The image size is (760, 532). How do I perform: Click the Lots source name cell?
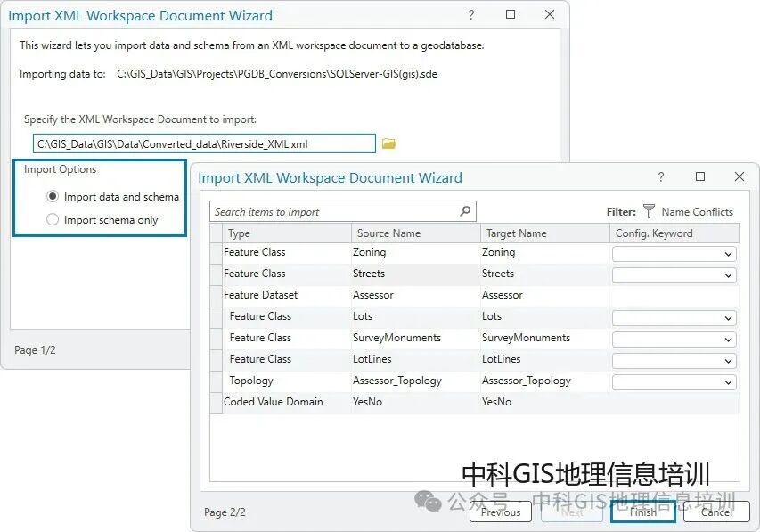click(x=415, y=316)
